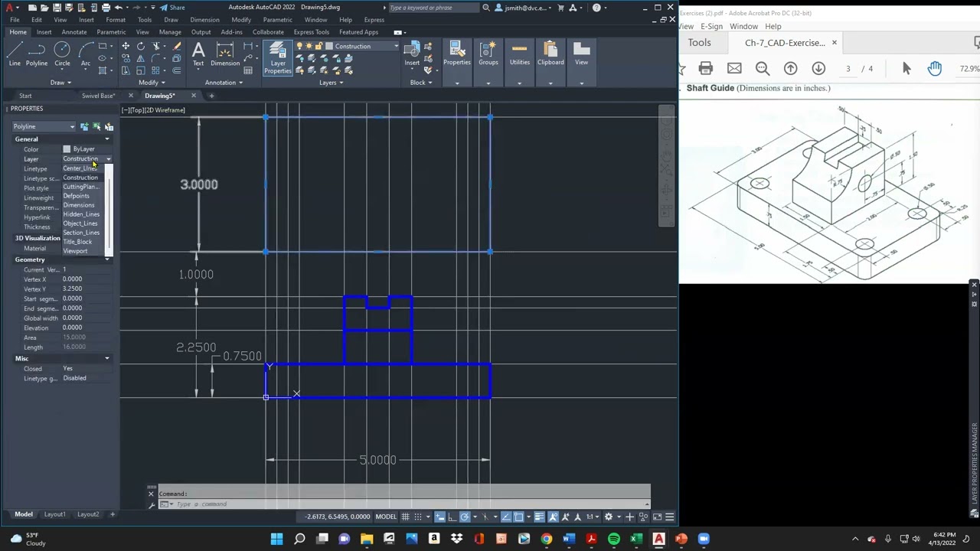Expand the Block panel flyout
The height and width of the screenshot is (551, 980).
[421, 83]
